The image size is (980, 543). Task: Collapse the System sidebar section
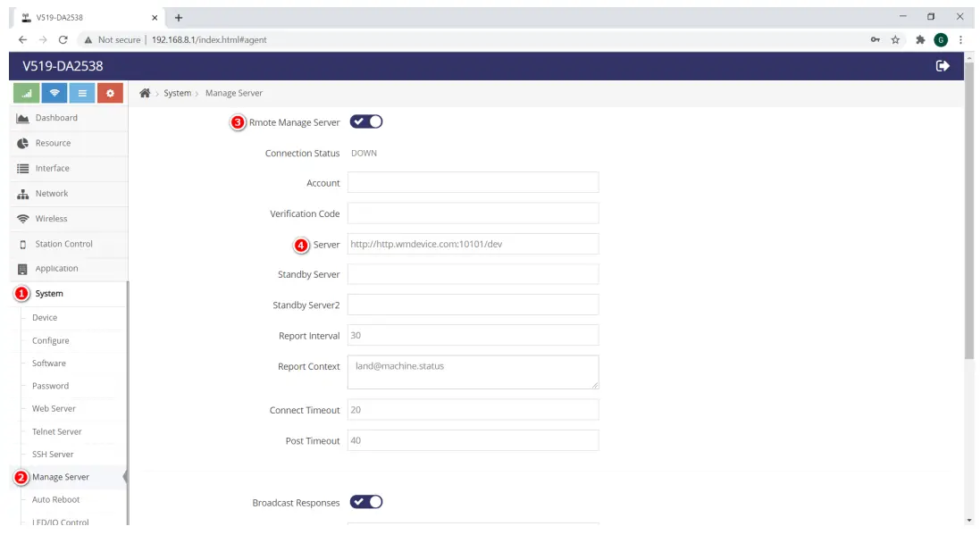tap(69, 294)
